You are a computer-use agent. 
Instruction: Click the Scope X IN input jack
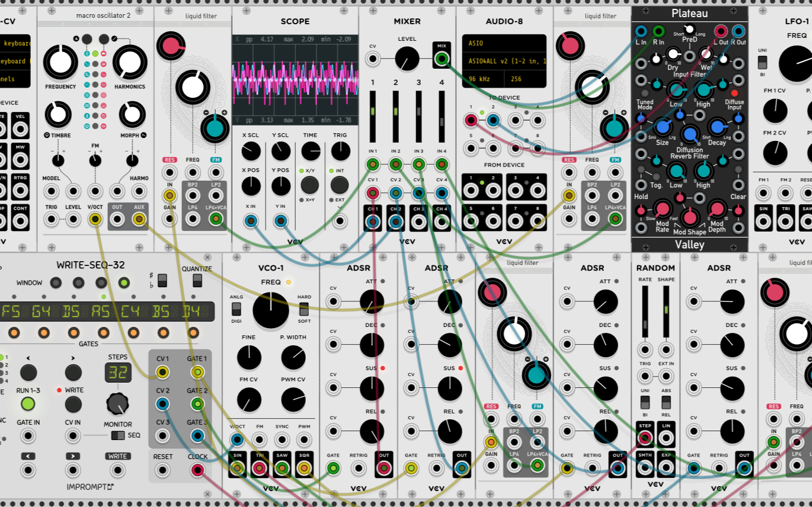(x=251, y=221)
